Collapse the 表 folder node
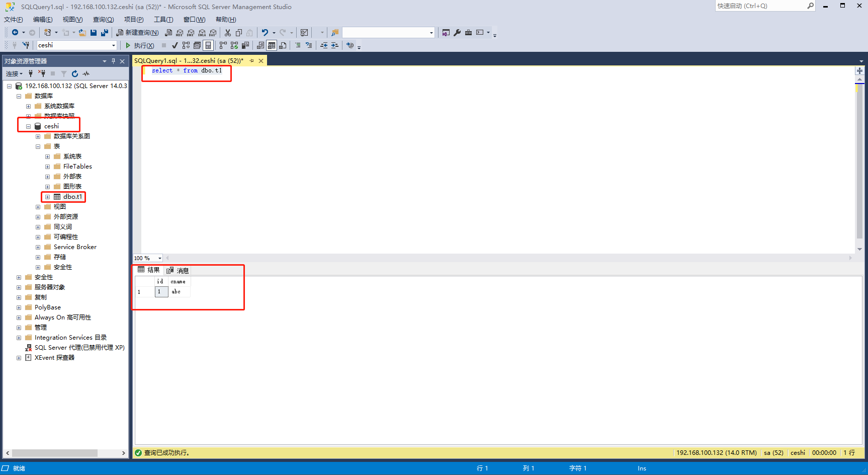The image size is (868, 475). (38, 146)
